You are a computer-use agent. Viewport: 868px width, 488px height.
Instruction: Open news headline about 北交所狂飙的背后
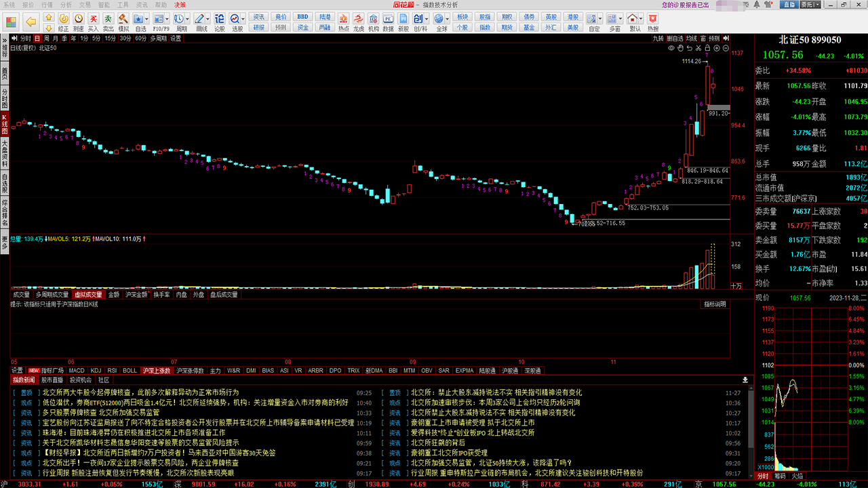[437, 443]
